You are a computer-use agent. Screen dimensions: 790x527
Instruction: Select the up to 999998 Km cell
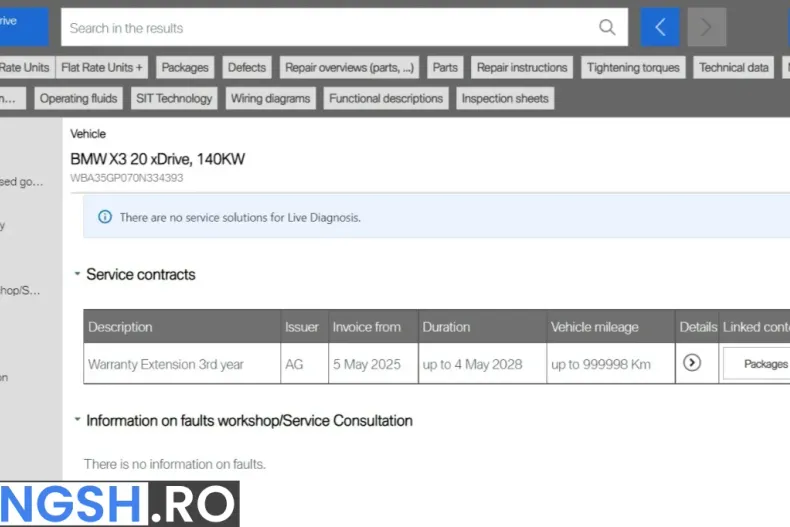(x=611, y=363)
